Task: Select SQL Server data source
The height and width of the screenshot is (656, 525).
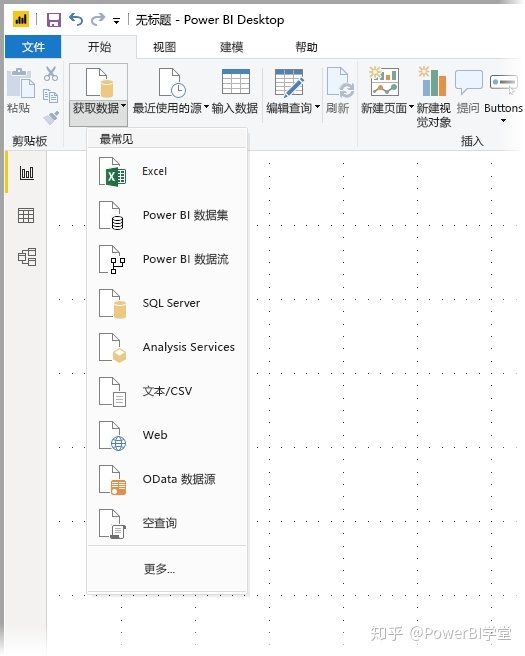Action: click(167, 303)
